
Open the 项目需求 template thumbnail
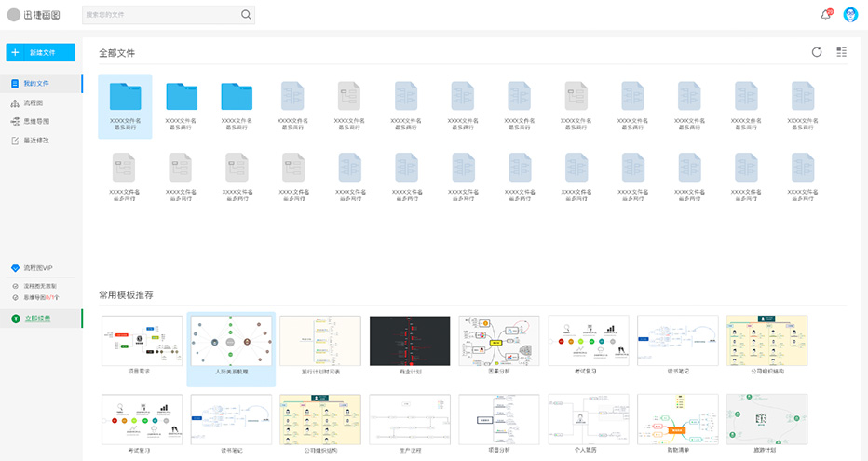tap(142, 341)
